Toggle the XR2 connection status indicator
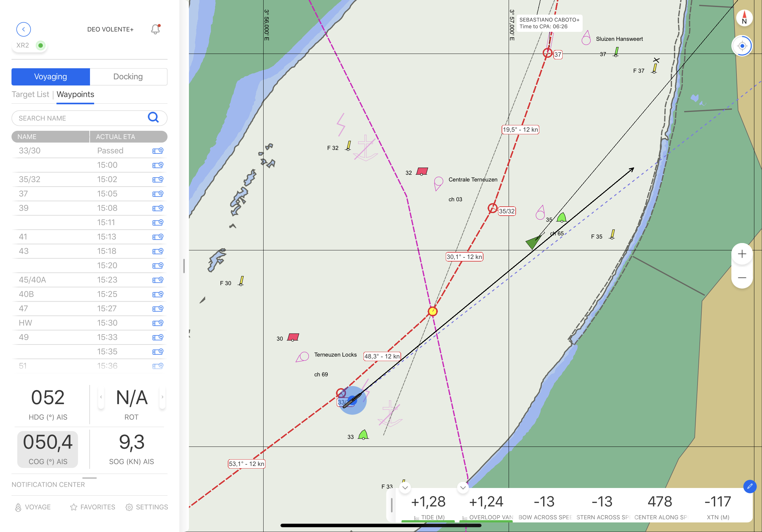This screenshot has width=762, height=532. [x=41, y=45]
